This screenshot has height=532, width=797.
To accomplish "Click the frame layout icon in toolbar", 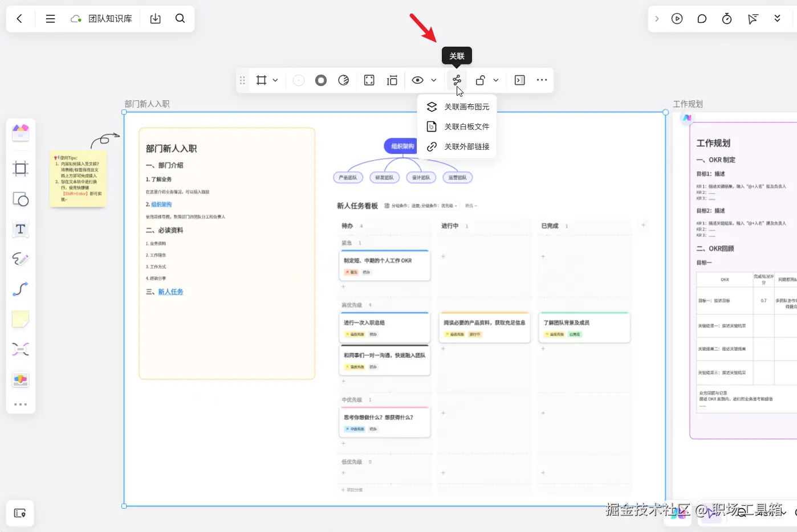I will [392, 80].
